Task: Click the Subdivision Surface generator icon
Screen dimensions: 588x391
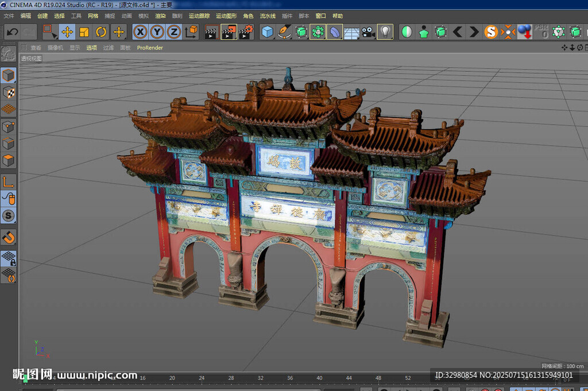Action: point(301,32)
